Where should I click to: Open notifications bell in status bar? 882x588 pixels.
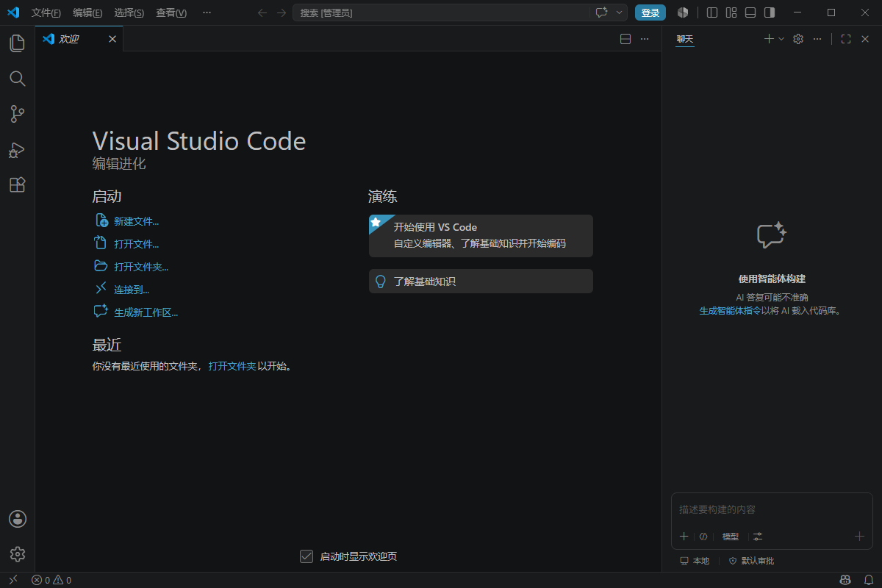(x=868, y=580)
